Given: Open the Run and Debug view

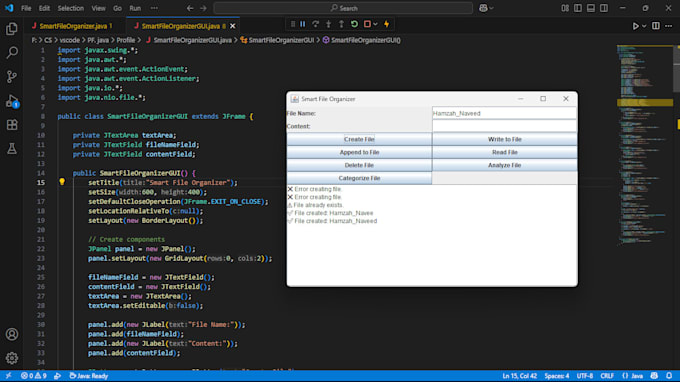Looking at the screenshot, I should point(12,101).
